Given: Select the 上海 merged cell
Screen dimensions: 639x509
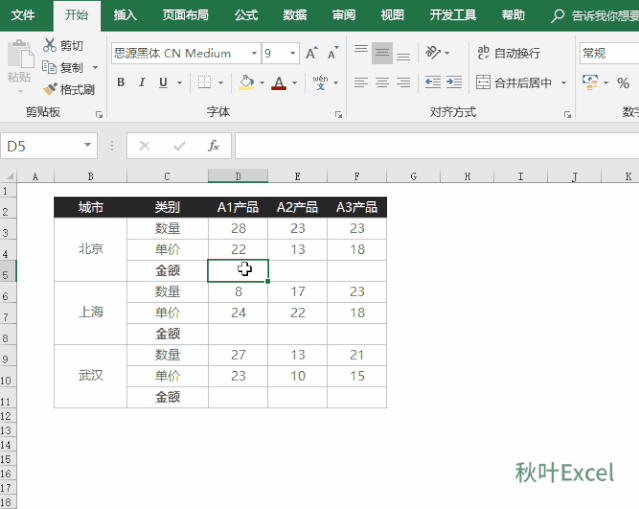Looking at the screenshot, I should [x=90, y=313].
